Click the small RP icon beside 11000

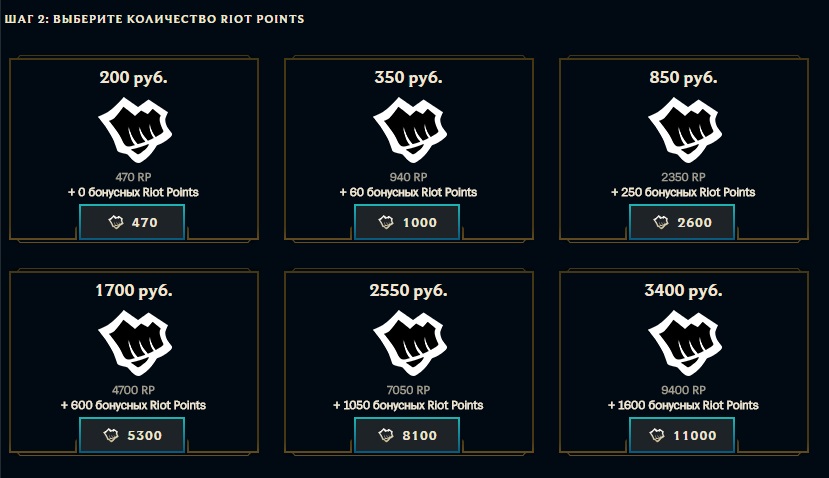(x=657, y=435)
